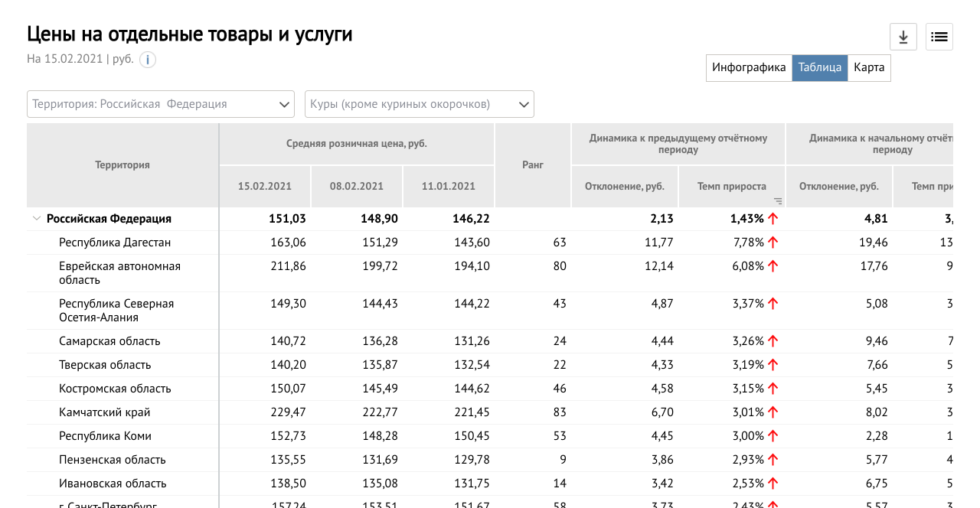
Task: Sort by the 11.01.2021 column header
Action: click(449, 186)
